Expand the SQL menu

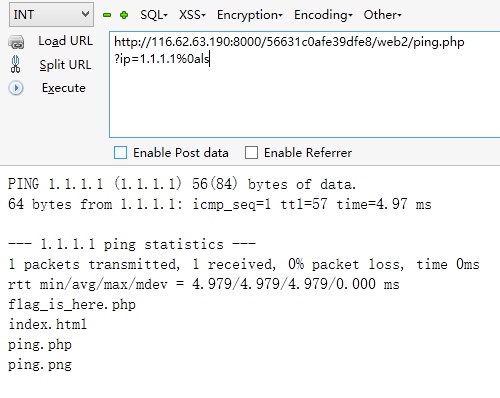pyautogui.click(x=154, y=15)
